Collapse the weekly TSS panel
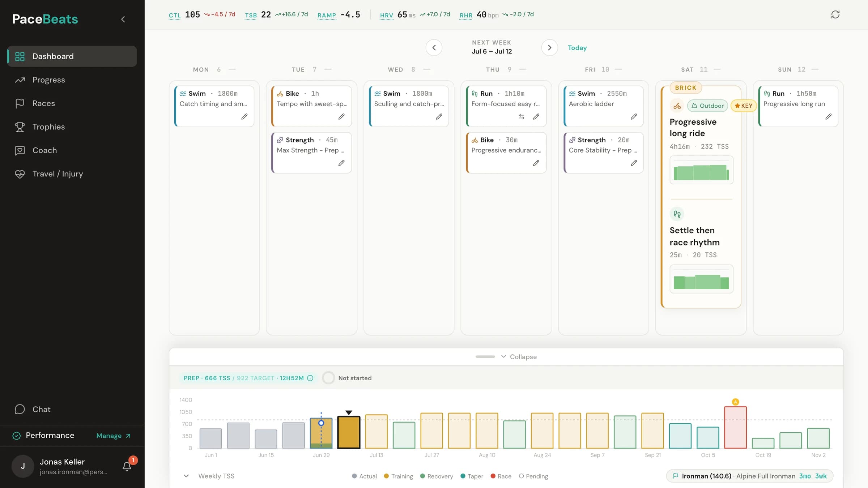 coord(519,357)
